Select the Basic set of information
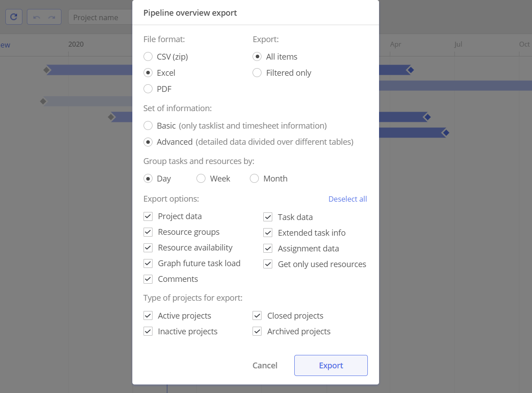 pyautogui.click(x=148, y=126)
